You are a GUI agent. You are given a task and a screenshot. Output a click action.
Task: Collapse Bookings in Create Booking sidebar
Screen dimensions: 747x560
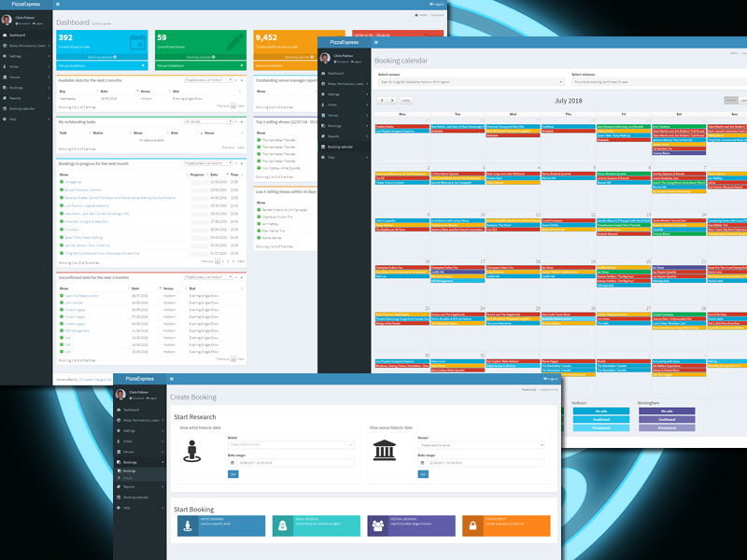[140, 462]
